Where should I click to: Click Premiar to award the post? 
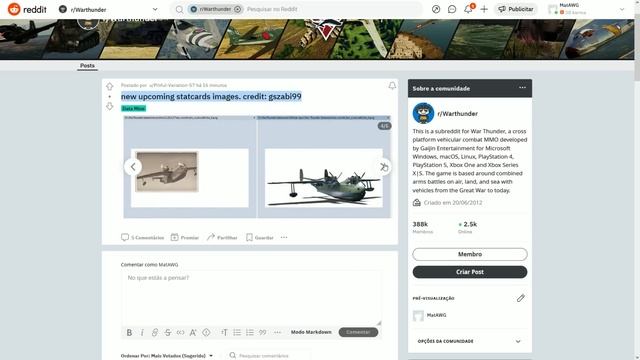click(x=184, y=237)
